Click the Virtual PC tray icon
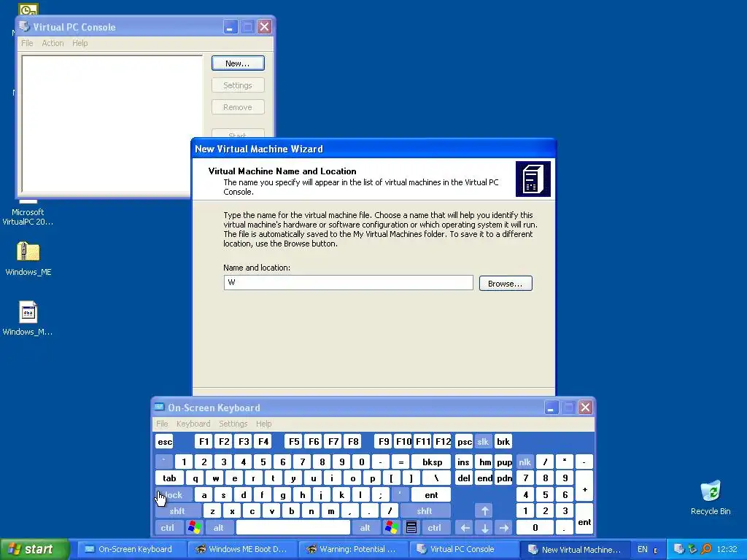Image resolution: width=747 pixels, height=560 pixels. click(x=679, y=549)
